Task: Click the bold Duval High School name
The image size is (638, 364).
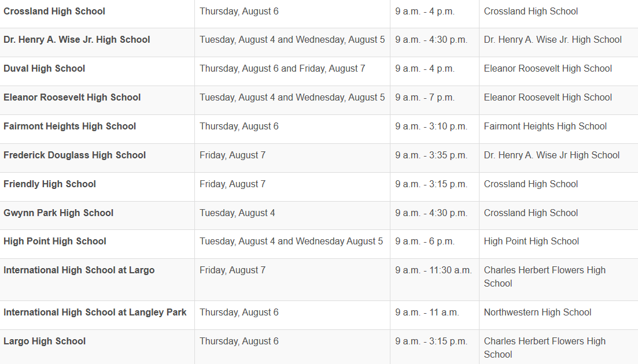Action: click(44, 69)
